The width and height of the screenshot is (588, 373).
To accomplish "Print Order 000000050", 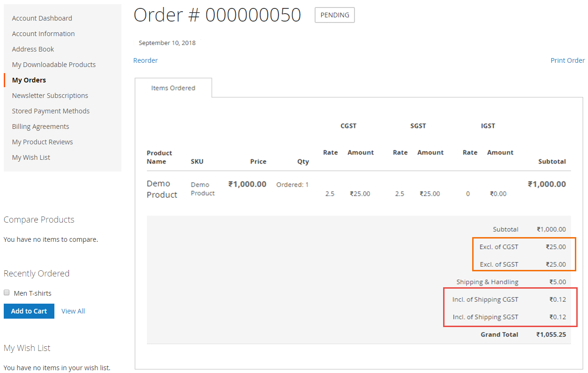I will [x=567, y=60].
